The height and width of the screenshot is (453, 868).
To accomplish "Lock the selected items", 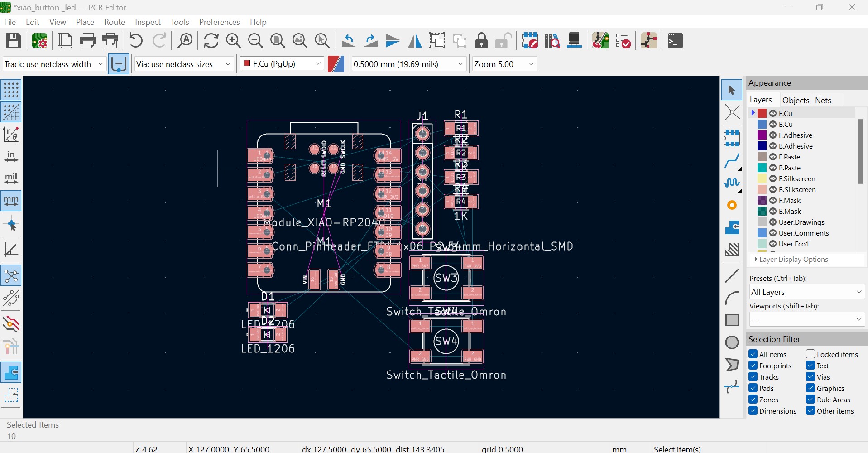I will [481, 41].
